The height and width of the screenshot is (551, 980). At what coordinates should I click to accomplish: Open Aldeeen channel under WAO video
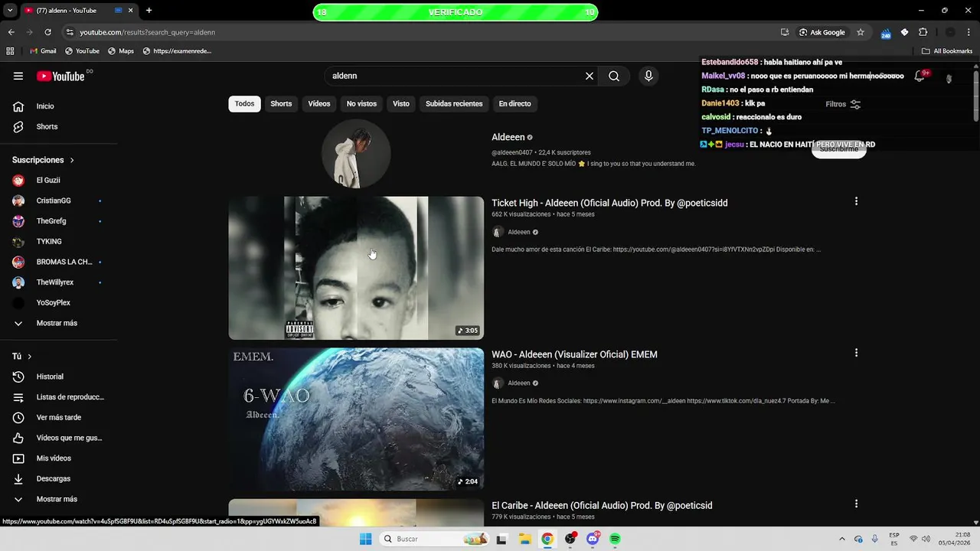[519, 383]
